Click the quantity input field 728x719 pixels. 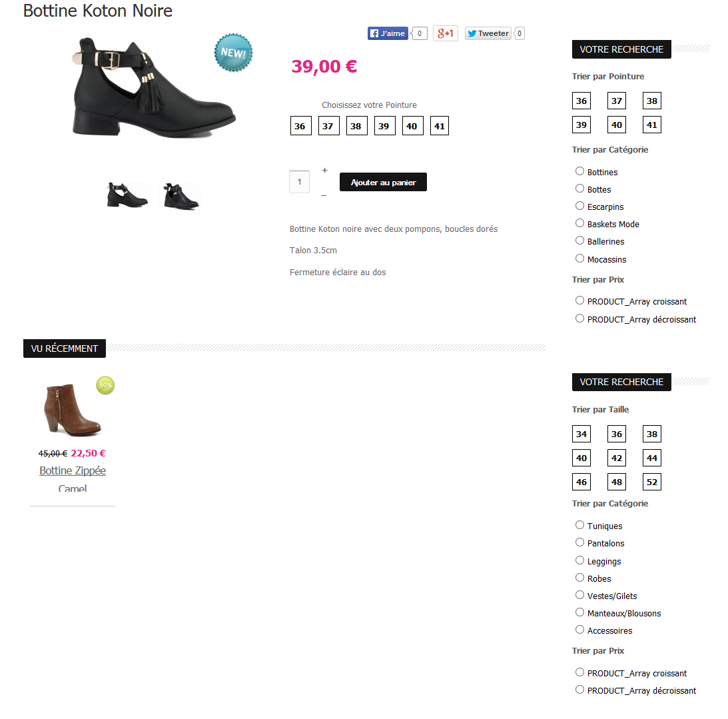[300, 182]
